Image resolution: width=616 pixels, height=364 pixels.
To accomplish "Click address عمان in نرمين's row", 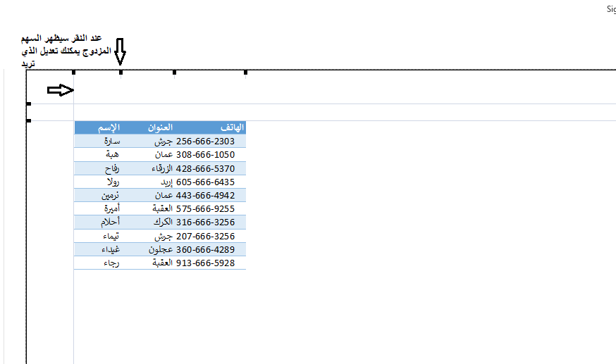I will pos(164,195).
